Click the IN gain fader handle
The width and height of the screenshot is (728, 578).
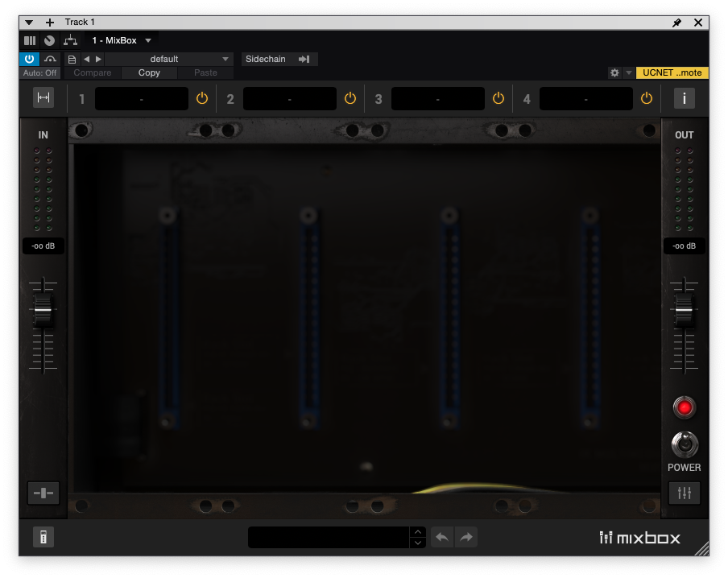43,310
